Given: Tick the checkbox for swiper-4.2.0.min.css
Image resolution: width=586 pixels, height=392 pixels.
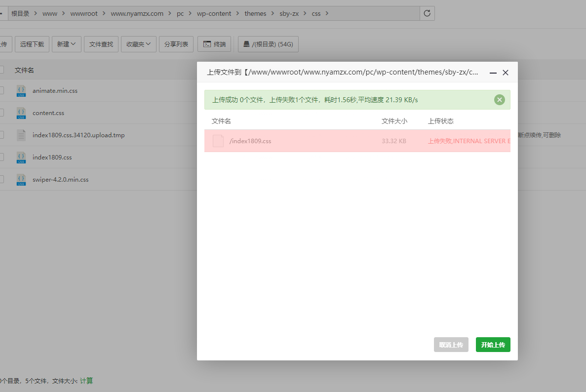Looking at the screenshot, I should [x=1, y=179].
